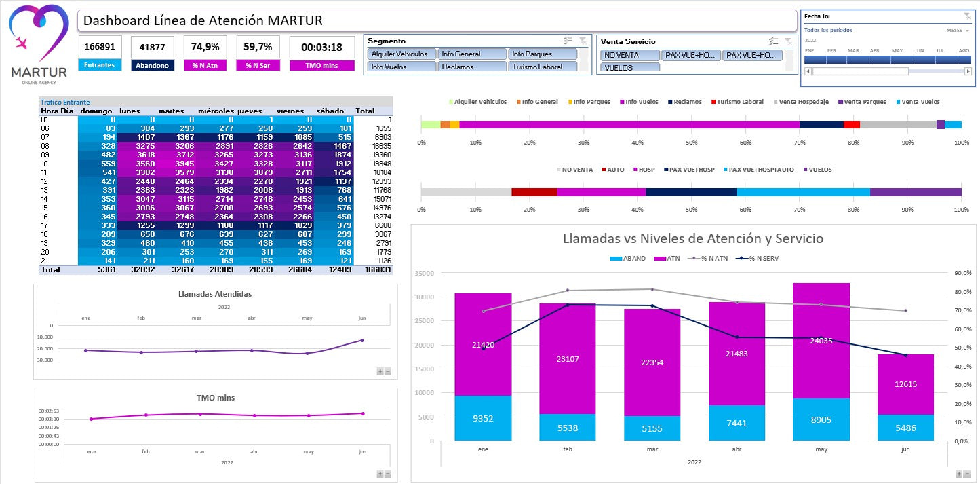Clear the filter on the Venta Servicio slicer
980x484 pixels.
click(x=788, y=41)
